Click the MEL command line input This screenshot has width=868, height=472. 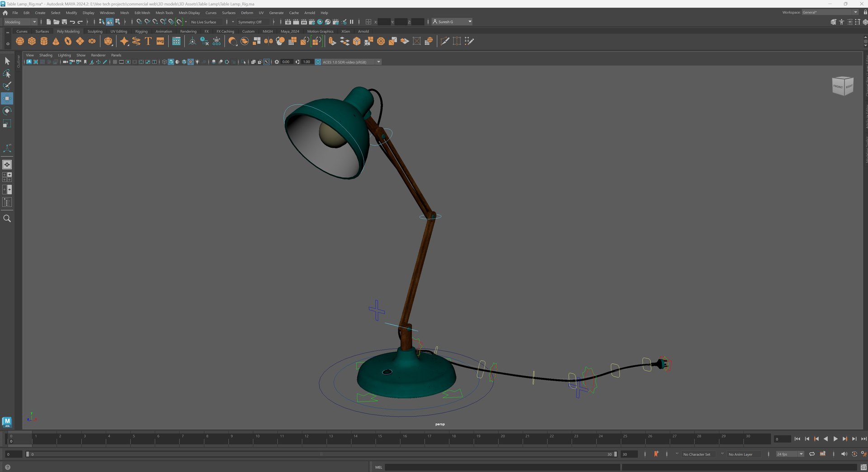click(x=503, y=467)
